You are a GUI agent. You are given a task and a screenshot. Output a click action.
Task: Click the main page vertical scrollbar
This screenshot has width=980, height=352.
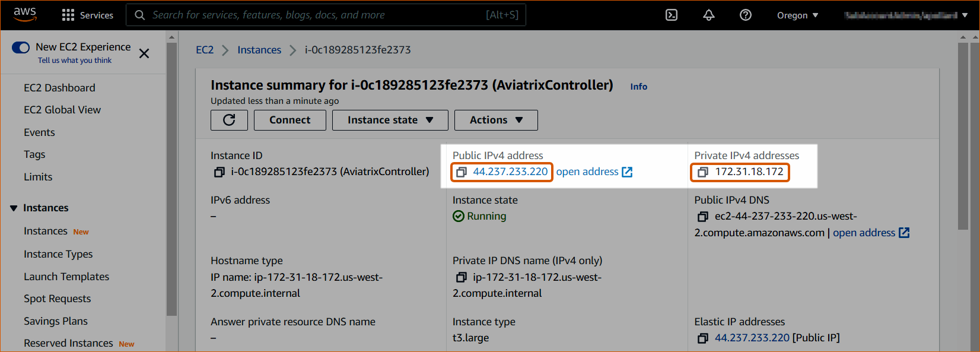coord(963,135)
